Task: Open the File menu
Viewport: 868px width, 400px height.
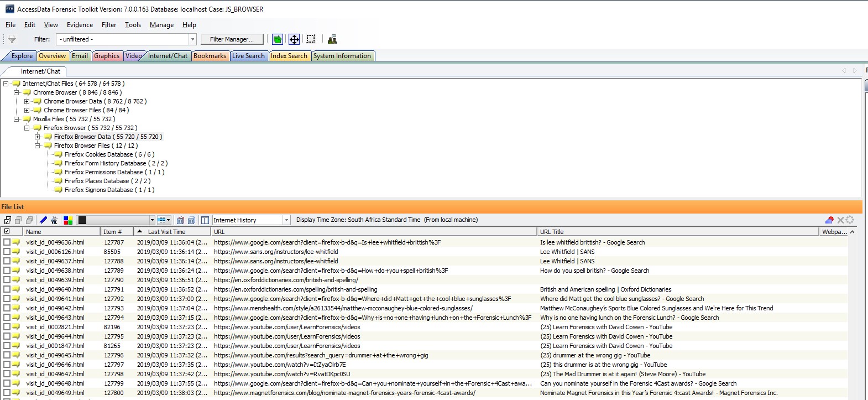Action: (x=11, y=25)
